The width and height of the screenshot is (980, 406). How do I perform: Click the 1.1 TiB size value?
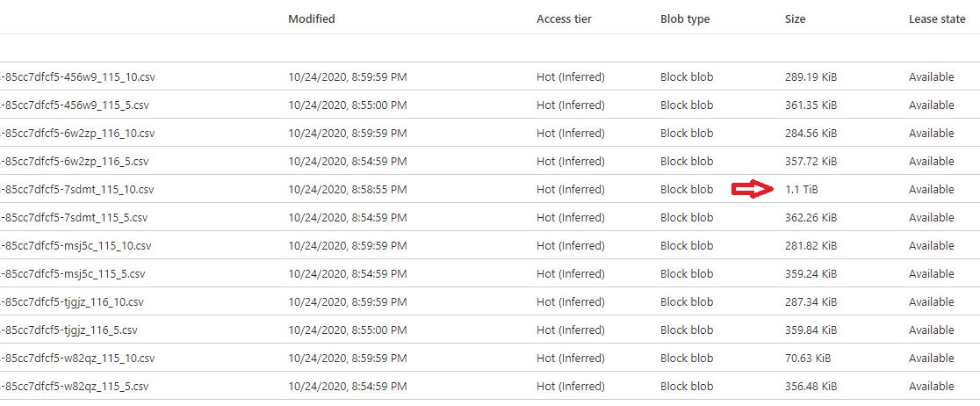pos(801,190)
